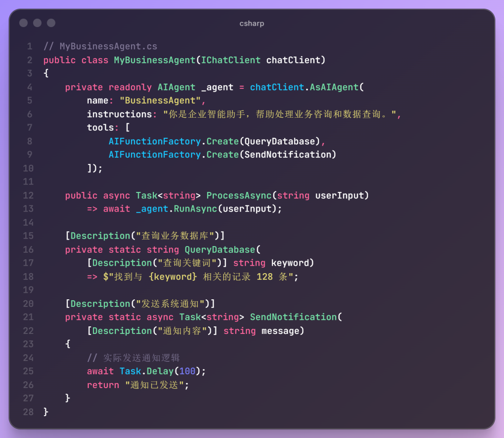Click line number 11 in the gutter
504x438 pixels.
[x=28, y=182]
